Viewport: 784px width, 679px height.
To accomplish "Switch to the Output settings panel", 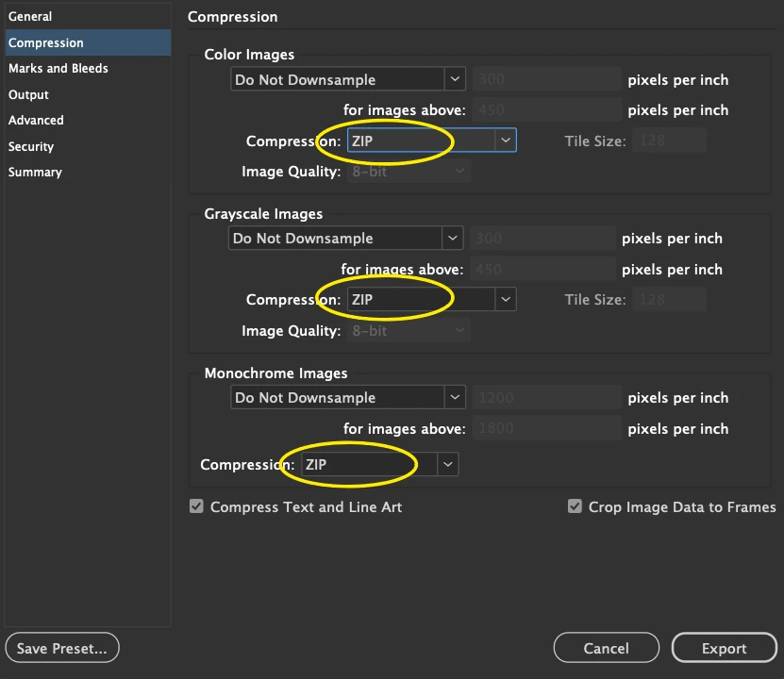I will [x=28, y=94].
